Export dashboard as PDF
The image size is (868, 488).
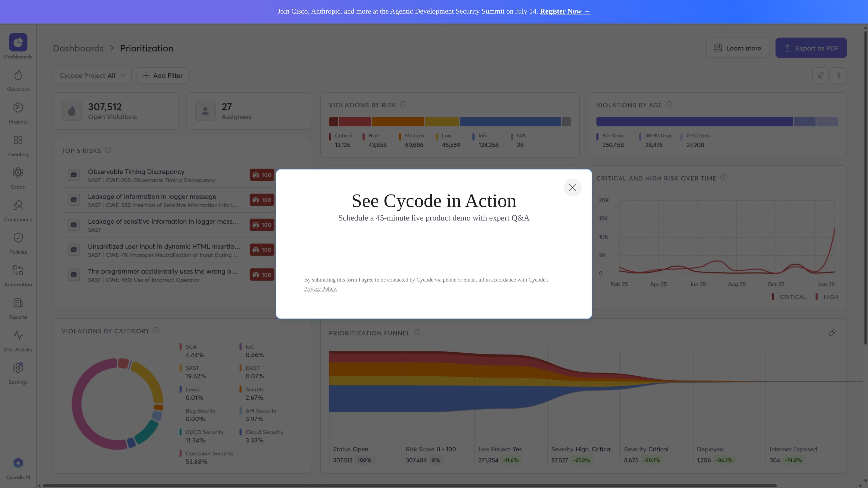click(x=811, y=48)
